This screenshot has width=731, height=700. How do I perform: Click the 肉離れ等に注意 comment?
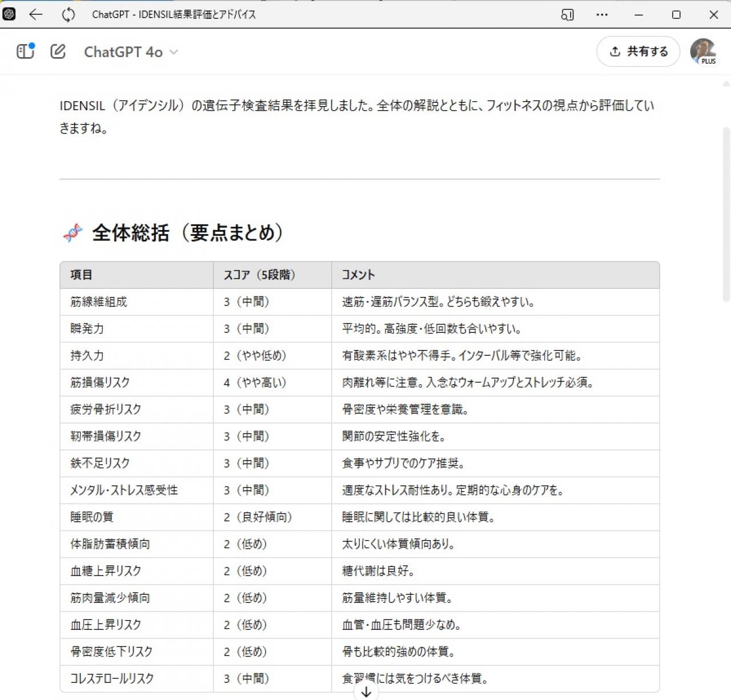468,382
